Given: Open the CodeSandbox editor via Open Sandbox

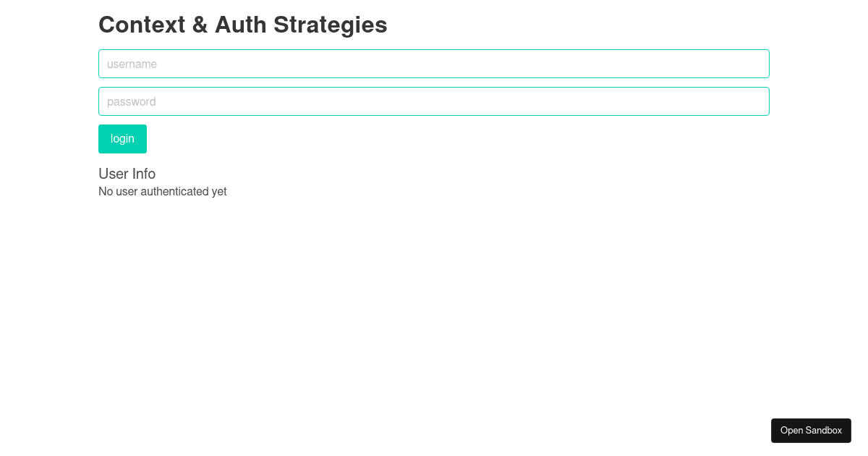Looking at the screenshot, I should [811, 431].
